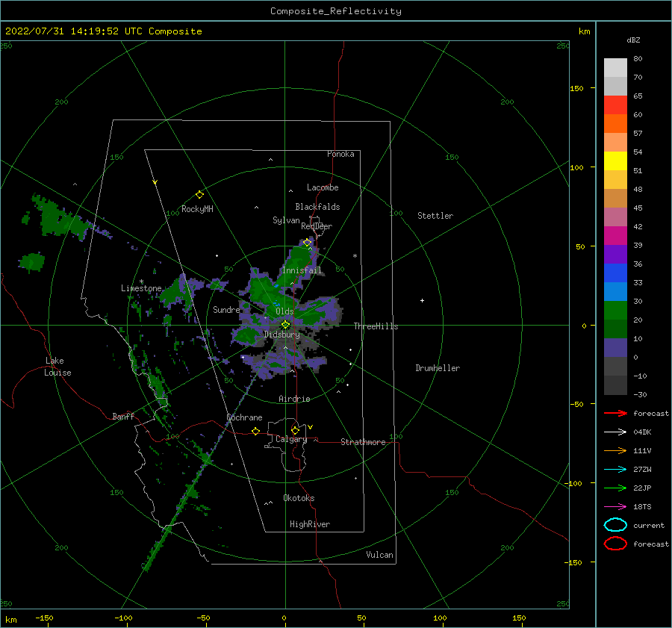Click the cyan current ellipse in legend
Screen dimensions: 672x628
pos(615,525)
